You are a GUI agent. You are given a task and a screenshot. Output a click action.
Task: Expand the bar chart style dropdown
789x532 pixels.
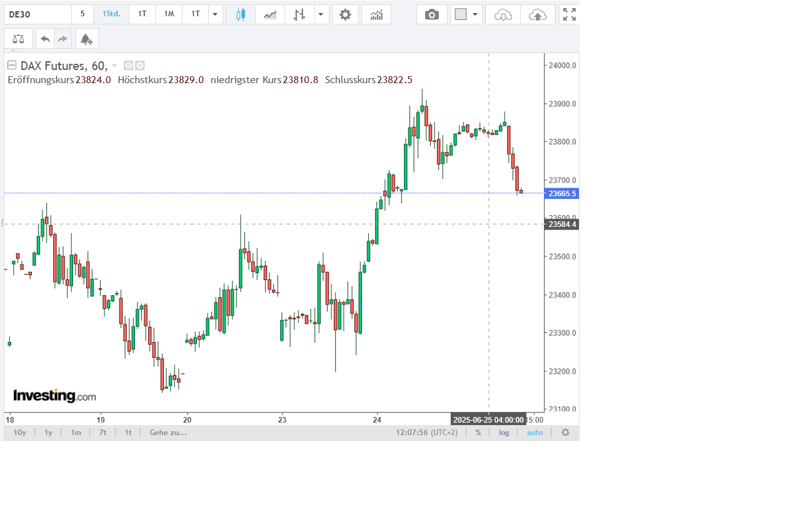[321, 14]
